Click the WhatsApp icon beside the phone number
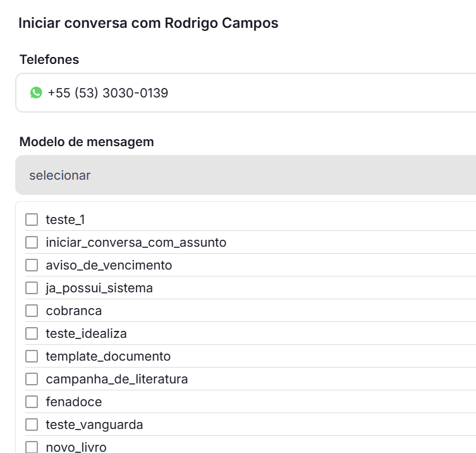476x453 pixels. click(x=36, y=93)
